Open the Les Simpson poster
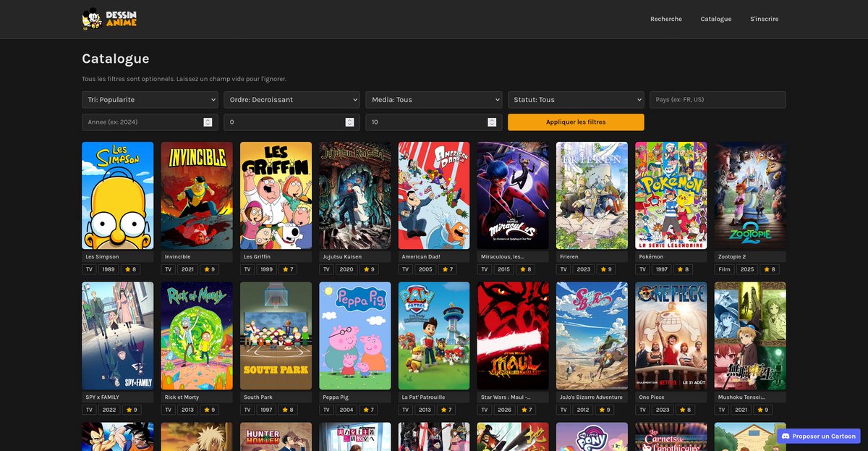This screenshot has width=868, height=451. [117, 195]
